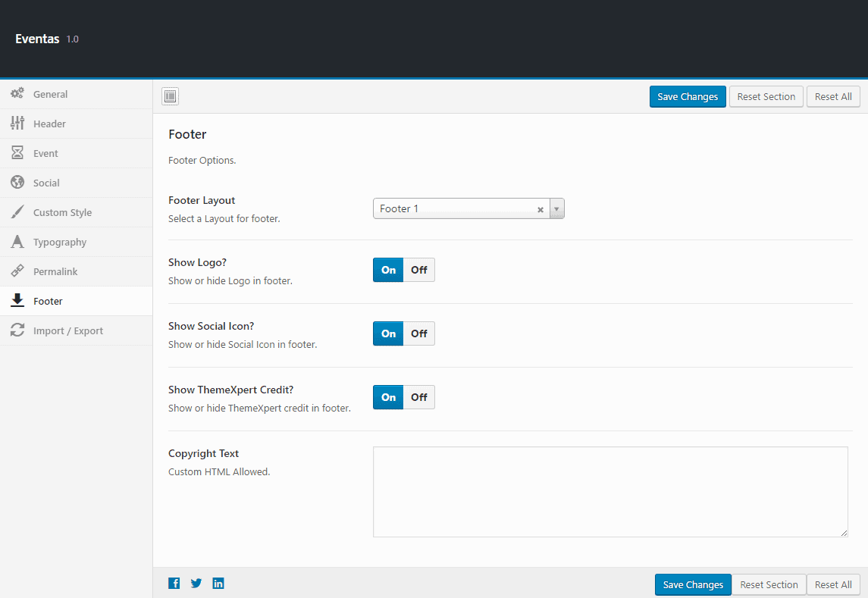Click the Import / Export refresh icon
This screenshot has height=598, width=868.
[17, 330]
